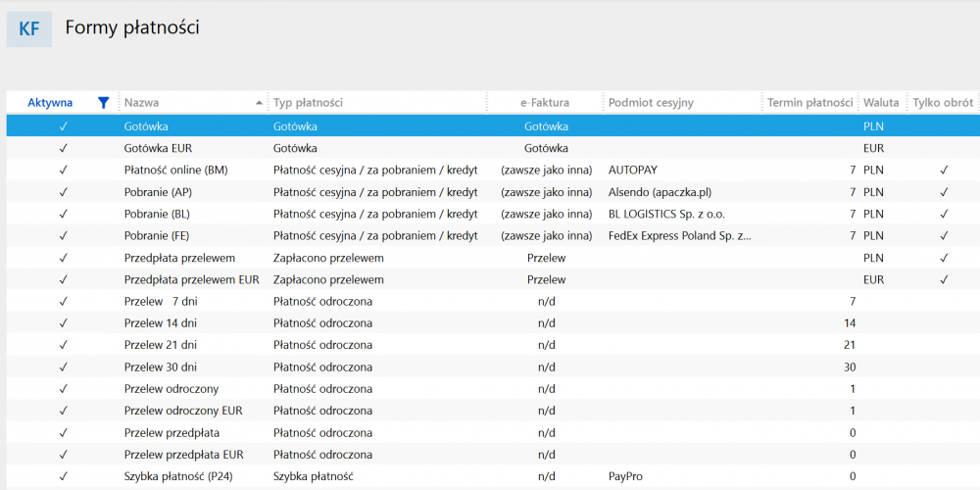
Task: Click the FedEx Express Poland cell
Action: point(680,235)
